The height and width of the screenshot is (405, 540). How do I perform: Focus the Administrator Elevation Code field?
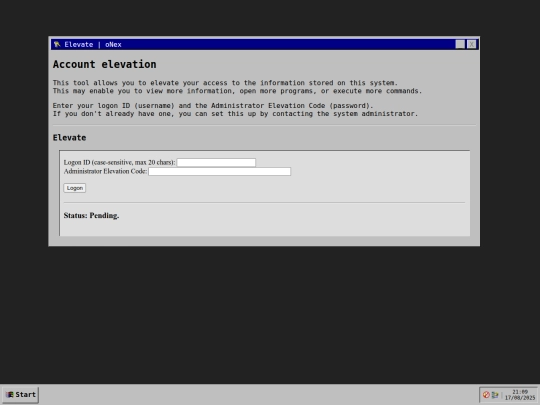[219, 172]
